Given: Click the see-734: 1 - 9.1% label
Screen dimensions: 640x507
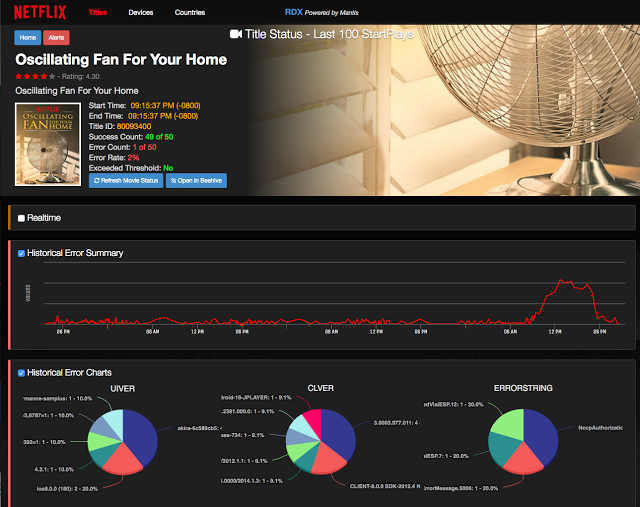Looking at the screenshot, I should [242, 435].
